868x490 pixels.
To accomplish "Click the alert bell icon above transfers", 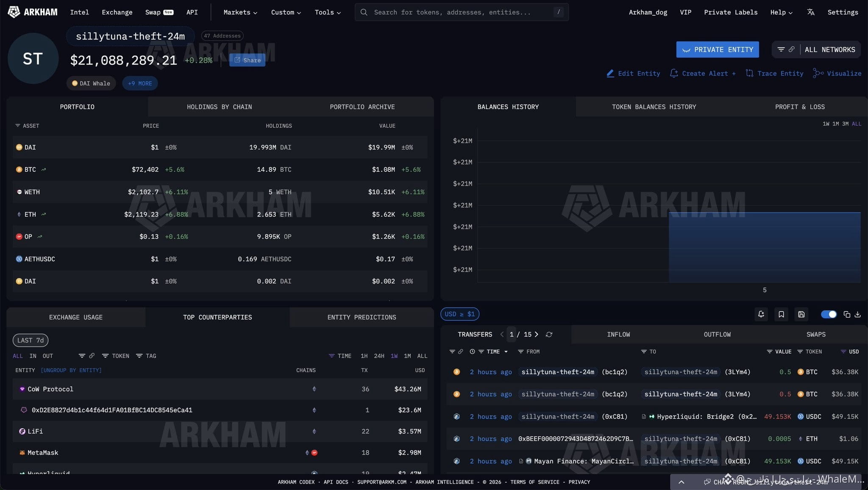I will [x=761, y=314].
